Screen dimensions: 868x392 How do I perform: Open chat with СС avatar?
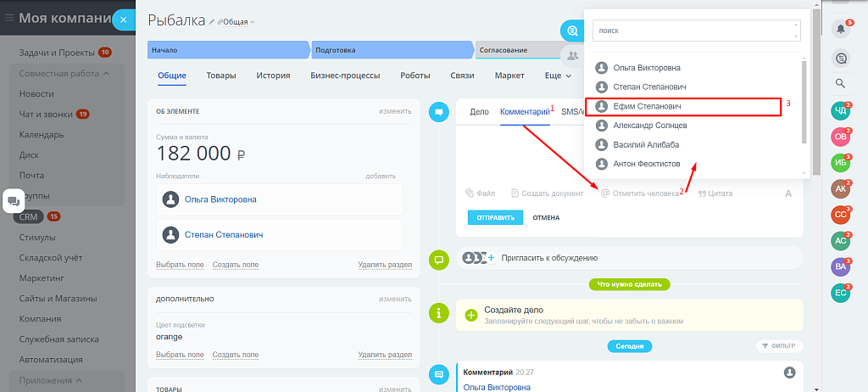840,215
